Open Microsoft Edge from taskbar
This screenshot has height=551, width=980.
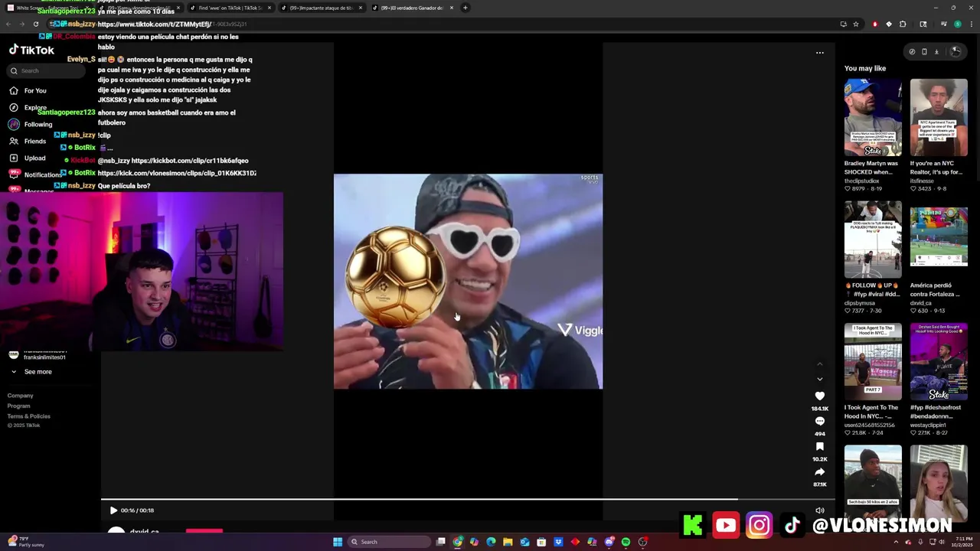pos(491,542)
